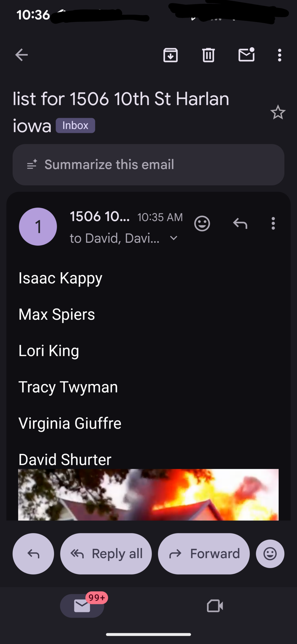Switch to the Mail tab

(x=82, y=606)
